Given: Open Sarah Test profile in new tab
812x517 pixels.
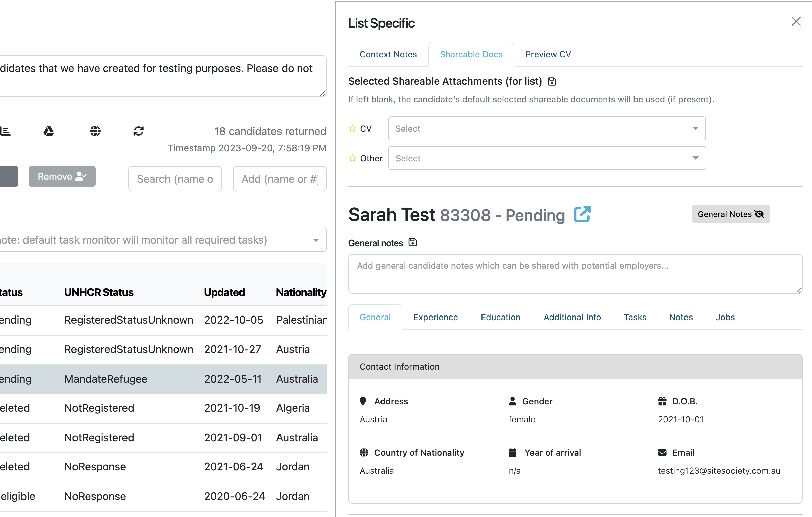Looking at the screenshot, I should (x=582, y=214).
